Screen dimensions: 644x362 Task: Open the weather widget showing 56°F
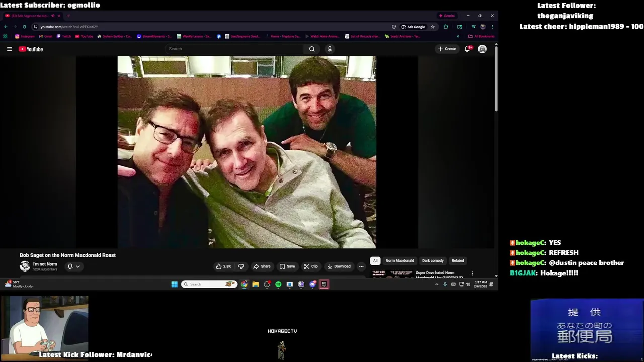click(x=19, y=284)
